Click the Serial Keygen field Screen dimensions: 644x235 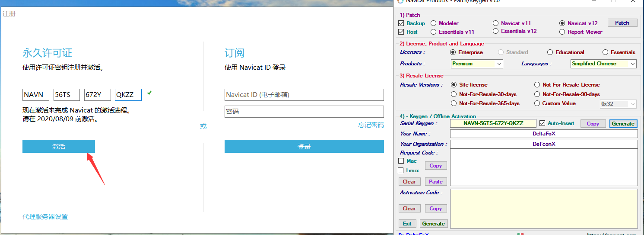[x=493, y=123]
